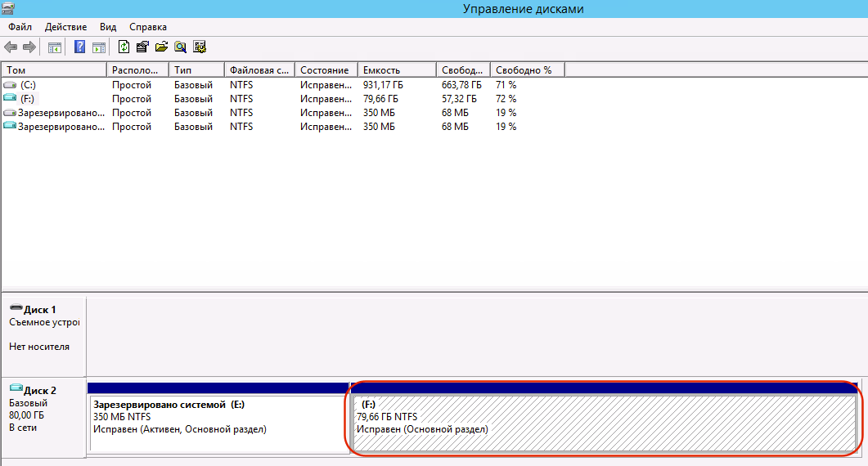Click the Back arrow in the toolbar
Screen dimensions: 868x466
(x=11, y=47)
